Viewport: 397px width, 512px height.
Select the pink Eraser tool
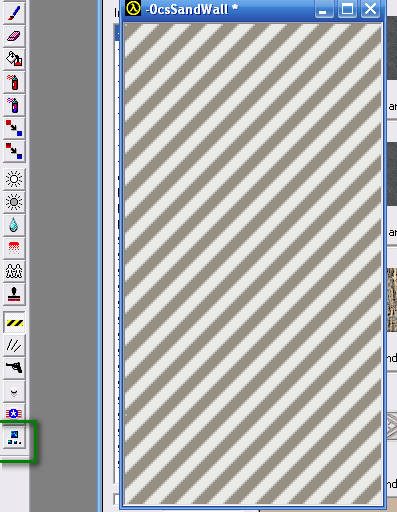(14, 36)
